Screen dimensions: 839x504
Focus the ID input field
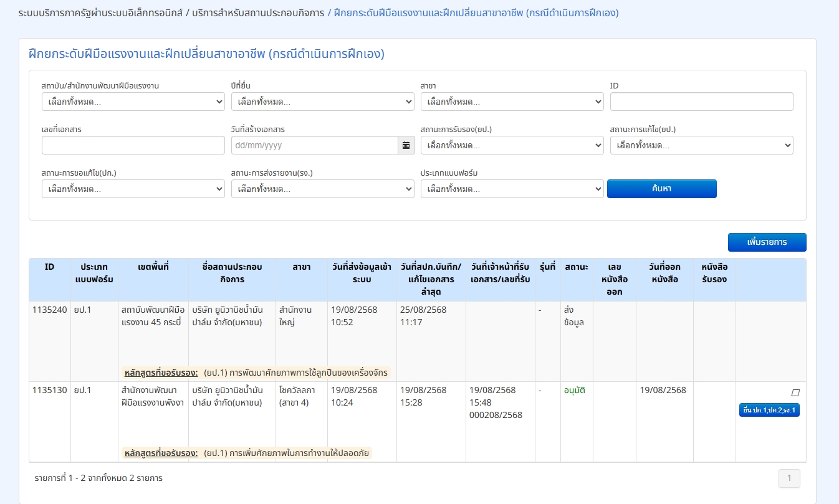point(702,102)
